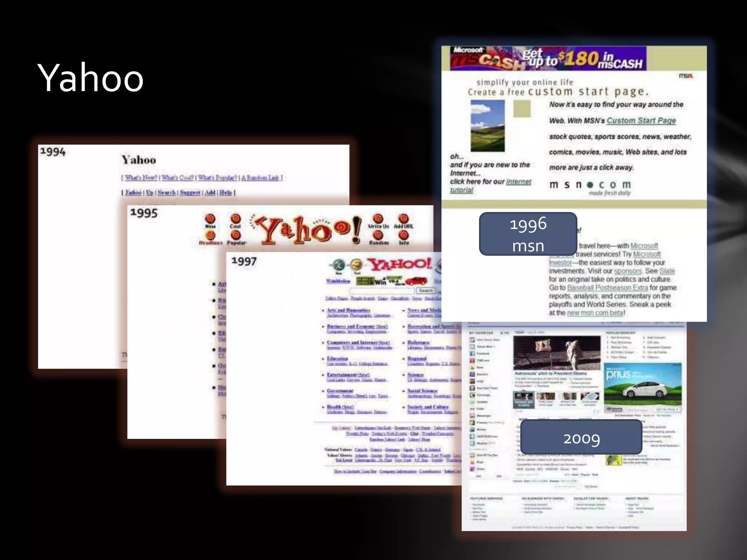Image resolution: width=747 pixels, height=560 pixels.
Task: Click the msn.com made fresh daily logo
Action: click(590, 187)
